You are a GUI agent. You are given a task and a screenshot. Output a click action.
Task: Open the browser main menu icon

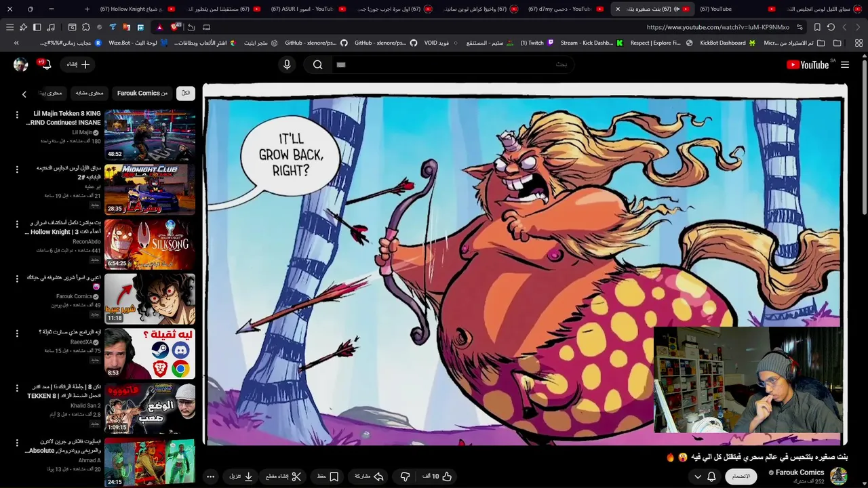click(9, 27)
